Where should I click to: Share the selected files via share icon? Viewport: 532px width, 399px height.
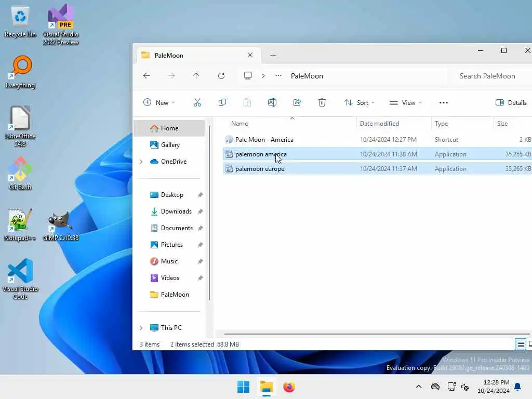[297, 102]
